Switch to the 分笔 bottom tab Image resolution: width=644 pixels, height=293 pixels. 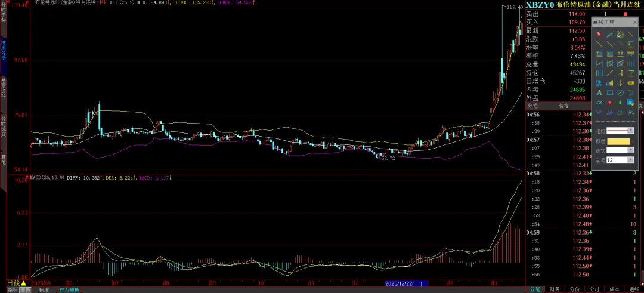pos(535,289)
